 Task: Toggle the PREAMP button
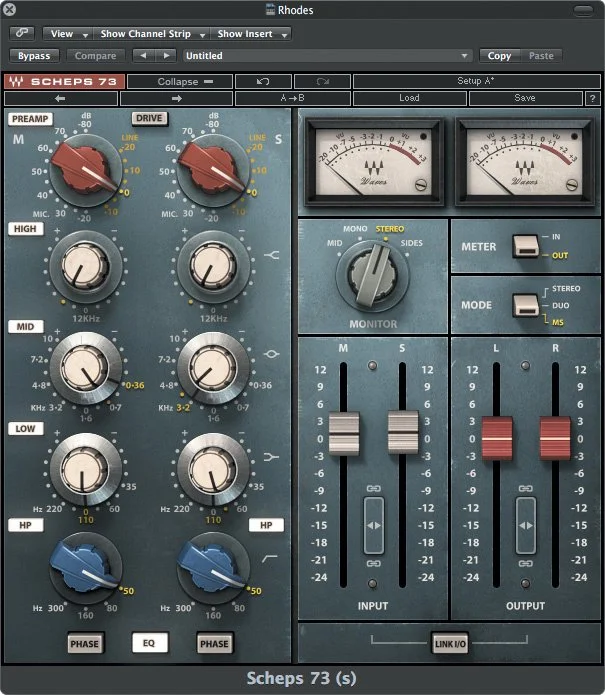pos(30,119)
